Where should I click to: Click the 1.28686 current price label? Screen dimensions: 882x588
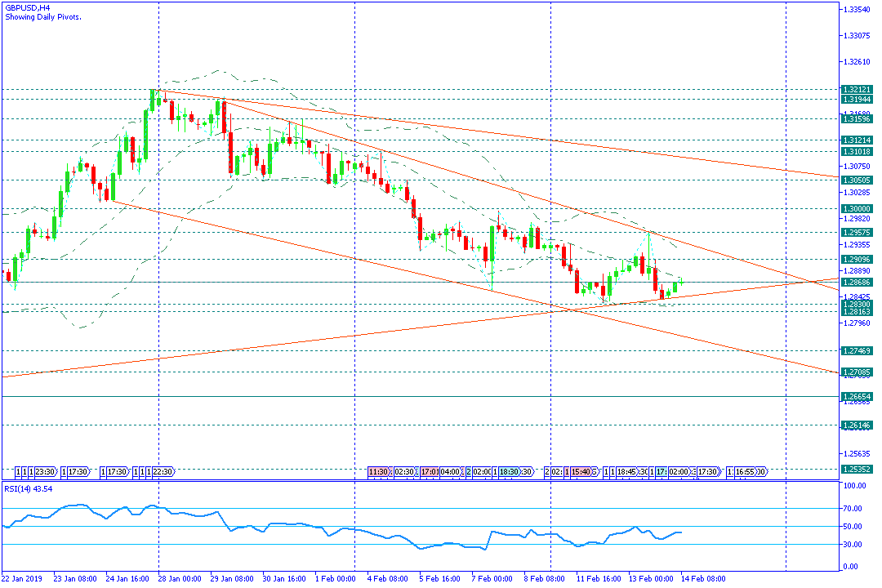point(856,282)
